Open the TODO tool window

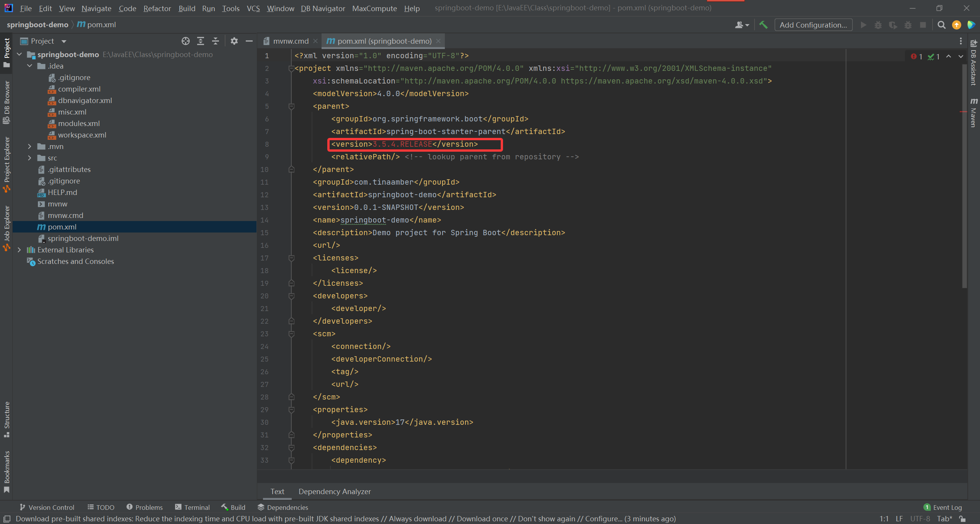tap(101, 507)
